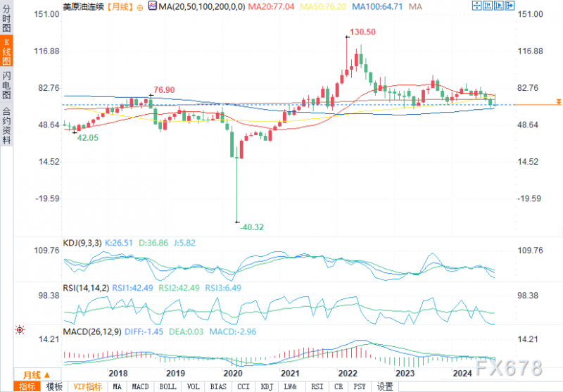Click the orange circle-plus icon beside 月线
Screen dimensions: 563x392
(x=140, y=7)
